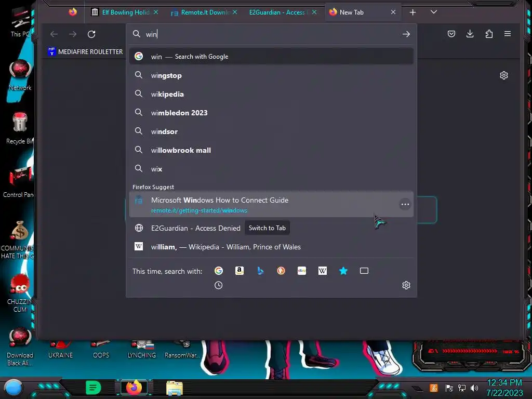Open the volume speaker tray icon
Image resolution: width=532 pixels, height=399 pixels.
[474, 388]
